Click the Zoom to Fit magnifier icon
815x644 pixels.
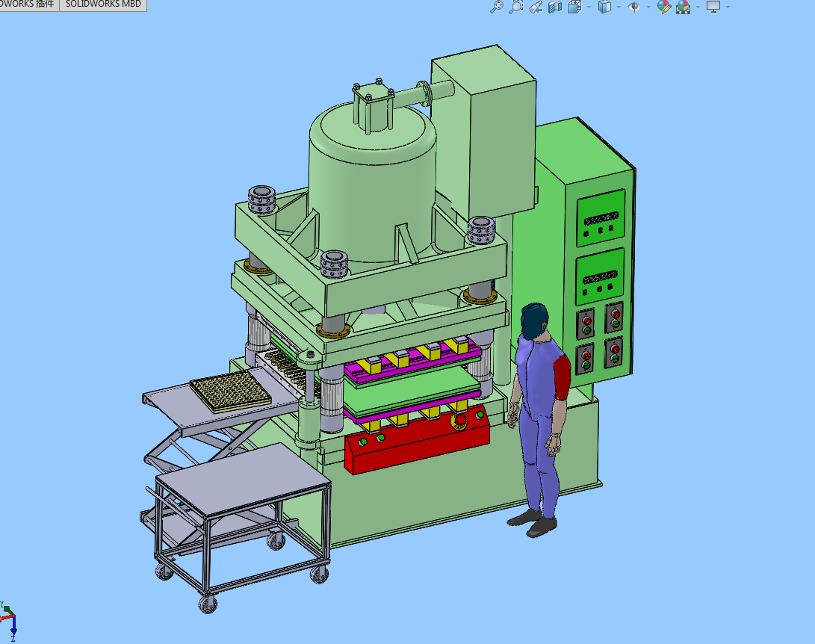coord(496,7)
